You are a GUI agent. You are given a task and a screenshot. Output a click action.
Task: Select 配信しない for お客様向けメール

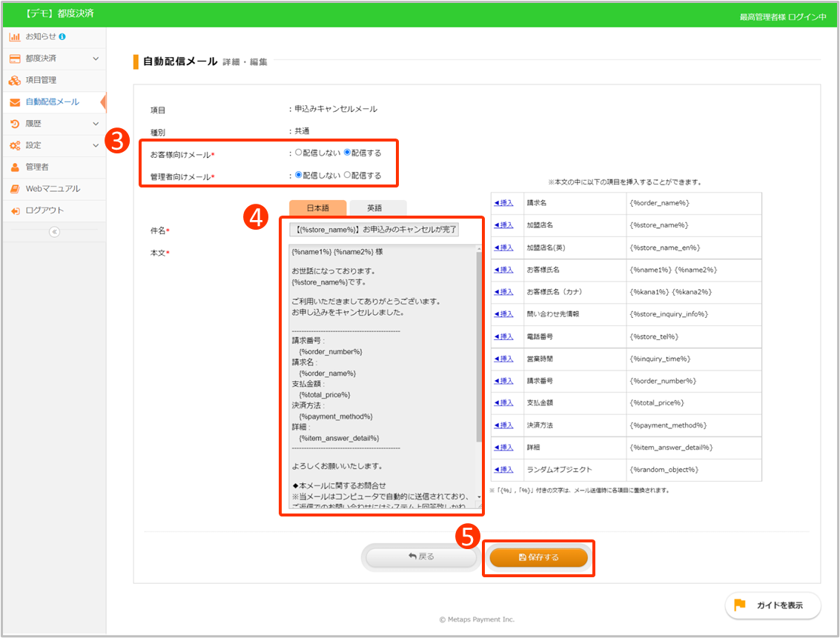(299, 153)
